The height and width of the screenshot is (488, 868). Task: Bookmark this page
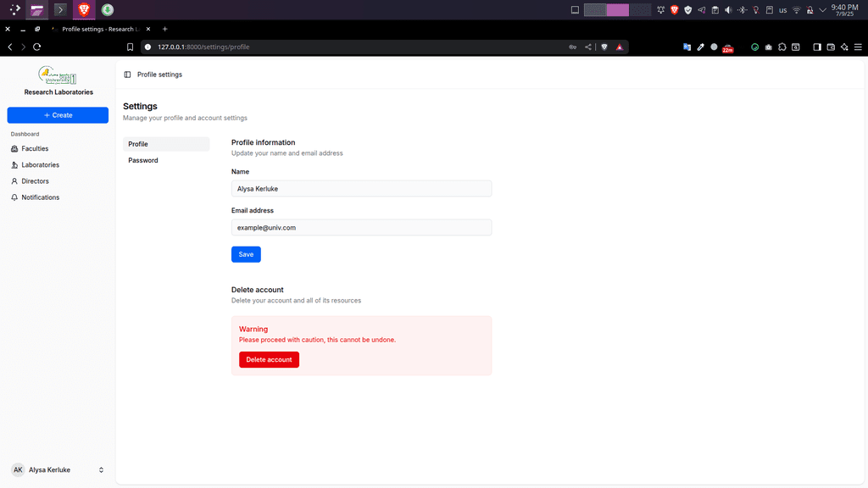[130, 47]
